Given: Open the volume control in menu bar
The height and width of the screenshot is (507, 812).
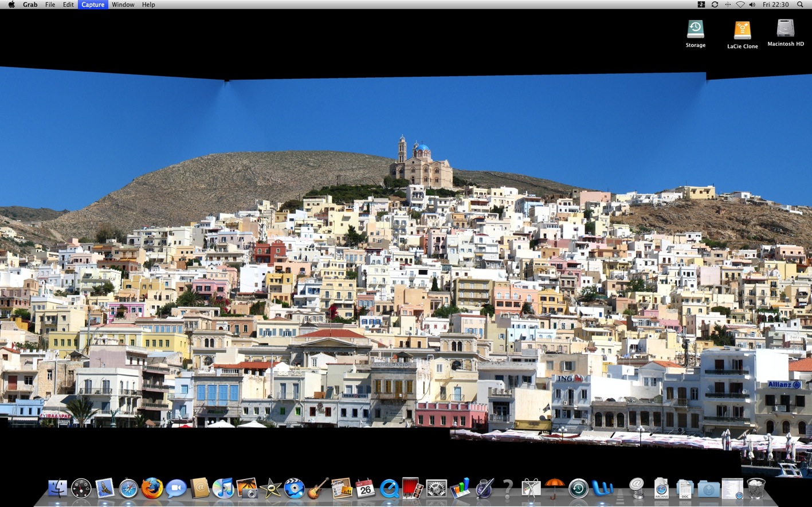Looking at the screenshot, I should pyautogui.click(x=752, y=5).
